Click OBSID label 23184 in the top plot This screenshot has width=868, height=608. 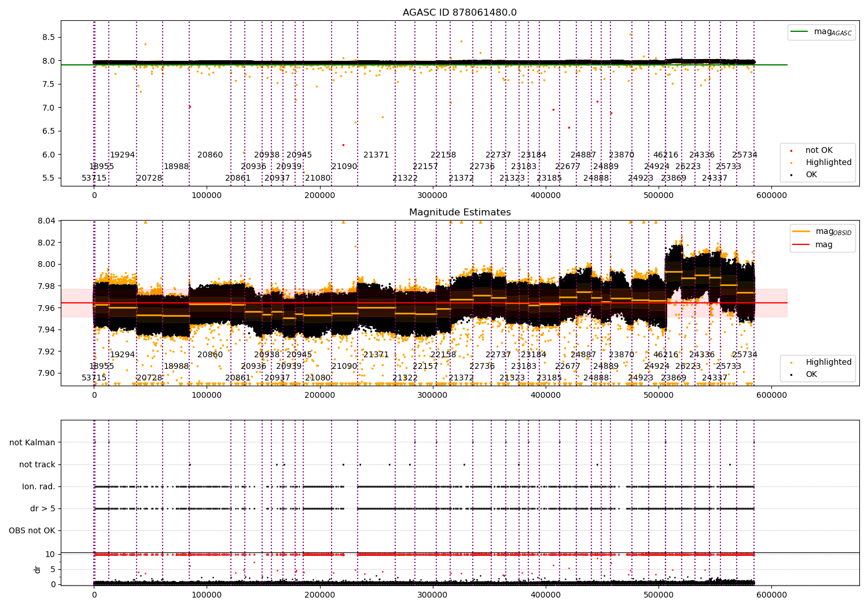coord(534,155)
